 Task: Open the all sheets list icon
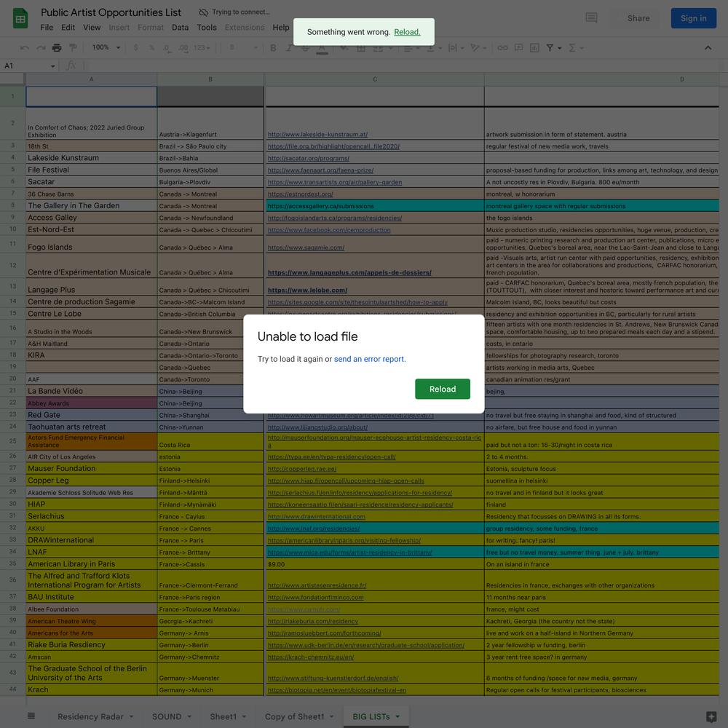click(31, 716)
